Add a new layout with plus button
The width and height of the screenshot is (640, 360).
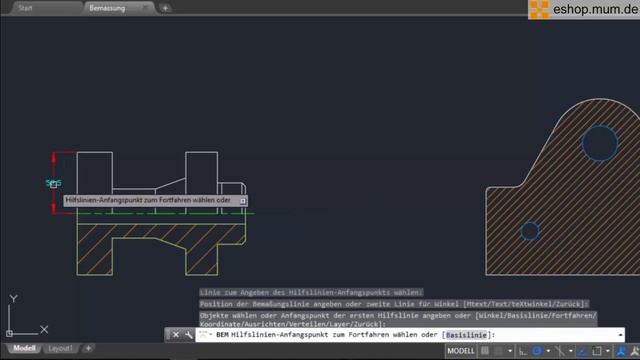pos(88,348)
